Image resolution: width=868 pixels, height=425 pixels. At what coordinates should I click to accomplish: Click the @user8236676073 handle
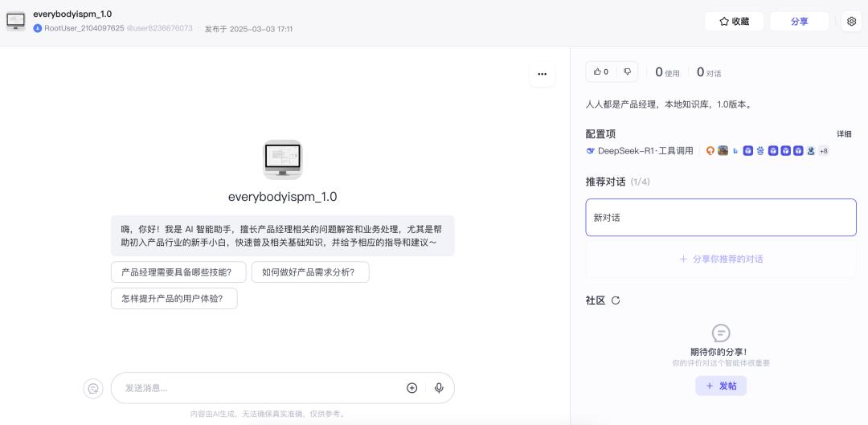159,28
